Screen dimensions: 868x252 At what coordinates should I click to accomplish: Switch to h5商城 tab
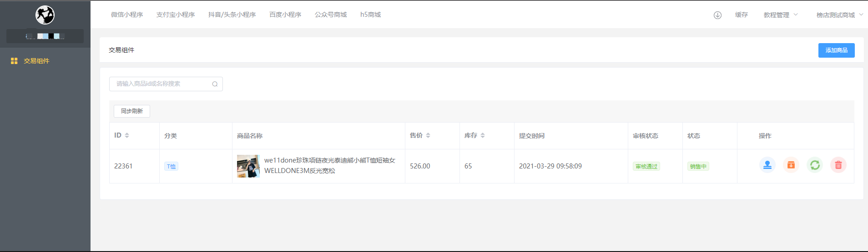click(370, 15)
